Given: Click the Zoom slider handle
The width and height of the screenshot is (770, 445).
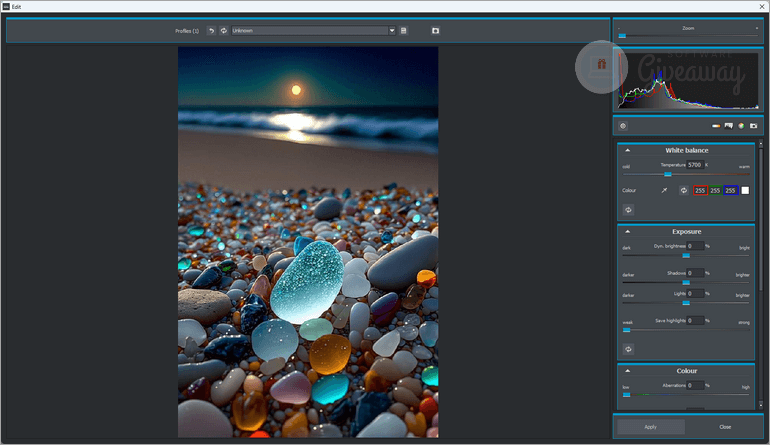Looking at the screenshot, I should point(622,36).
